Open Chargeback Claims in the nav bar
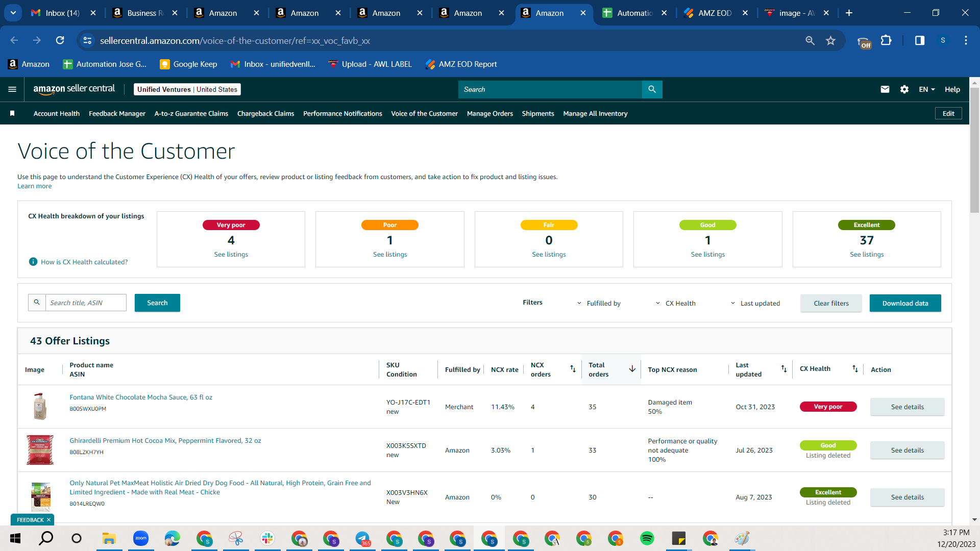This screenshot has width=980, height=551. (265, 114)
